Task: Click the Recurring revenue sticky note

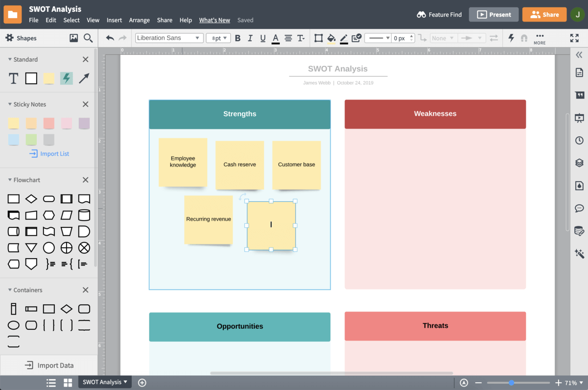Action: tap(208, 219)
